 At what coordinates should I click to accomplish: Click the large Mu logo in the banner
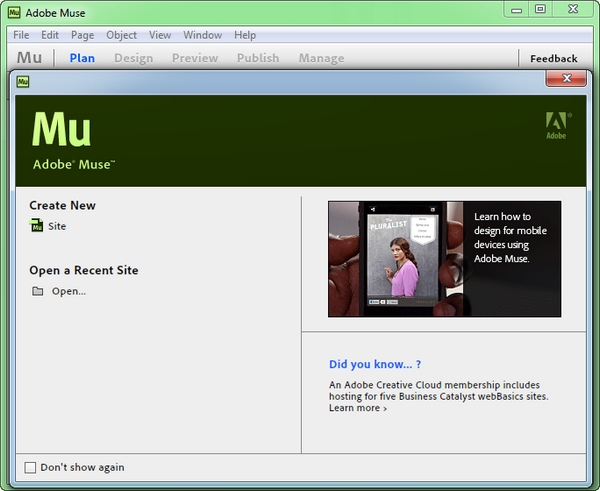click(x=62, y=129)
